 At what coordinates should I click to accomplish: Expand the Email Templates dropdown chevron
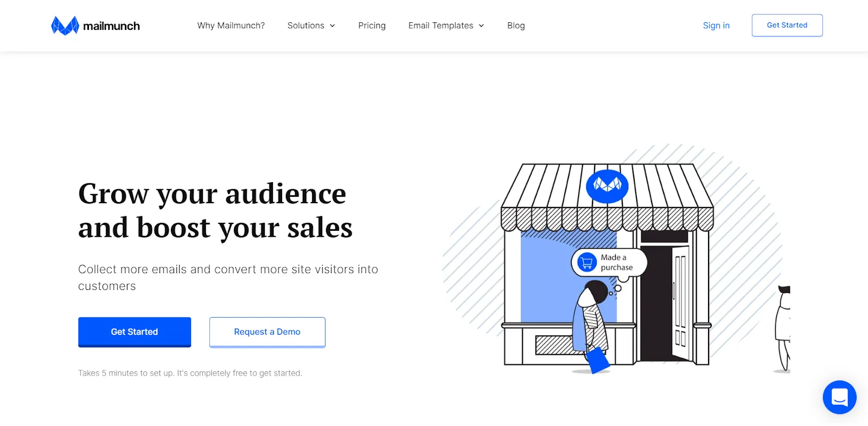coord(481,26)
